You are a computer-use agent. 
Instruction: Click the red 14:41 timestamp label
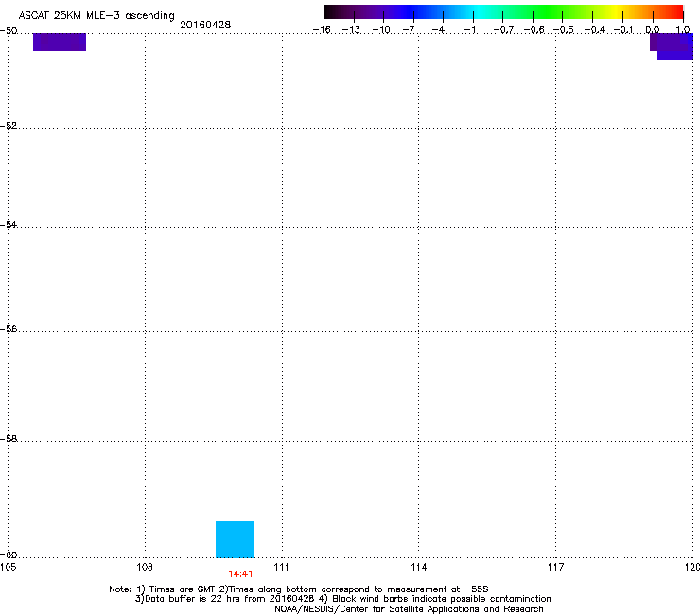click(240, 574)
